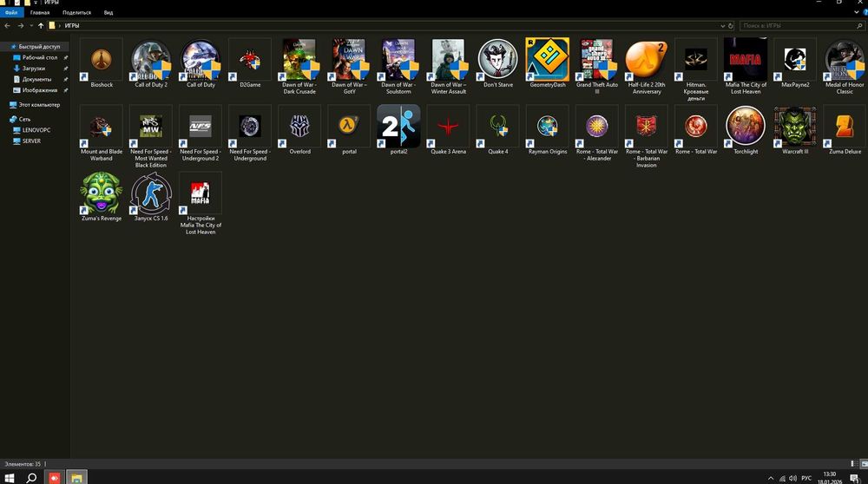Select Сеть in navigation pane
Image resolution: width=868 pixels, height=484 pixels.
pos(25,119)
